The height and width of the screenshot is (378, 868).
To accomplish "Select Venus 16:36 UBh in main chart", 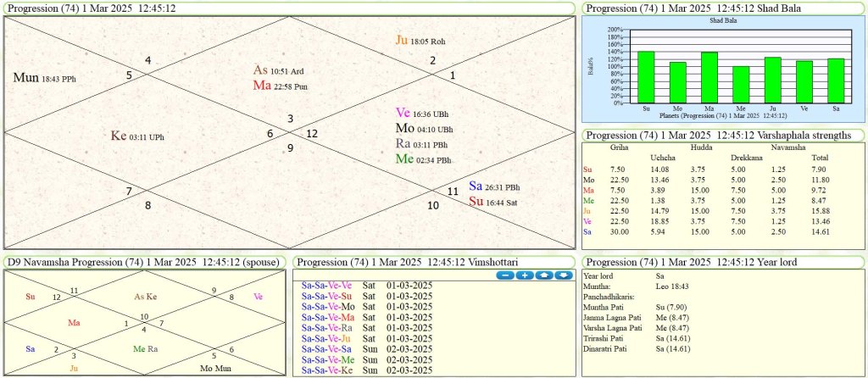I will tap(424, 114).
